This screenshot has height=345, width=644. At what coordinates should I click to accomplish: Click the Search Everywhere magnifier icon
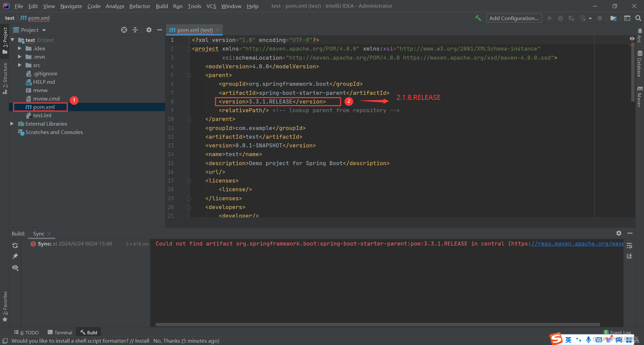click(638, 18)
